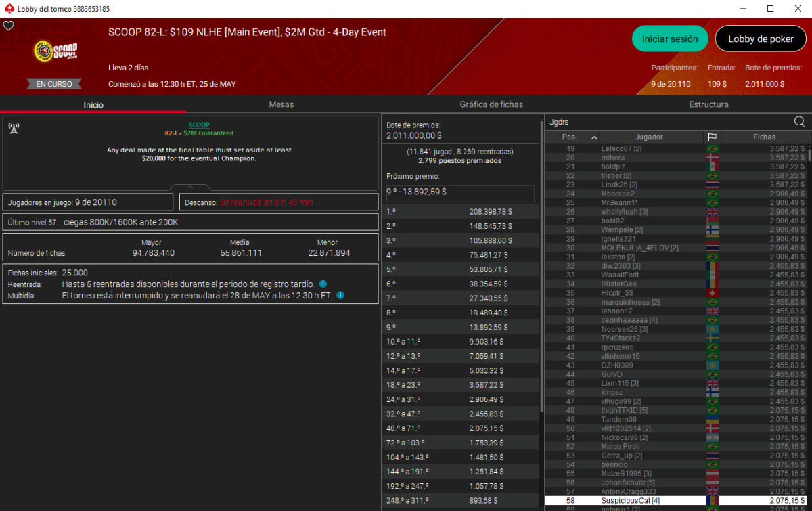Select highlighted player SuspiciousCat [4] row
The image size is (812, 511).
675,500
